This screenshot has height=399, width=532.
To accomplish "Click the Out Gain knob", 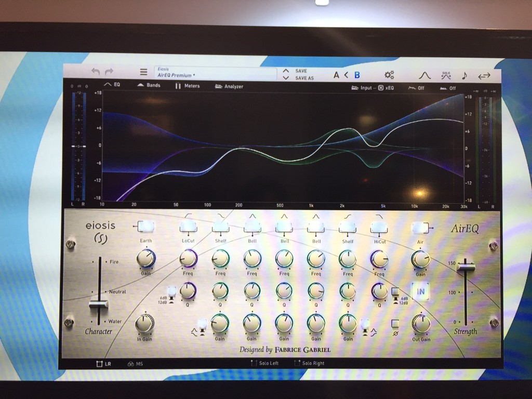I will (x=421, y=324).
